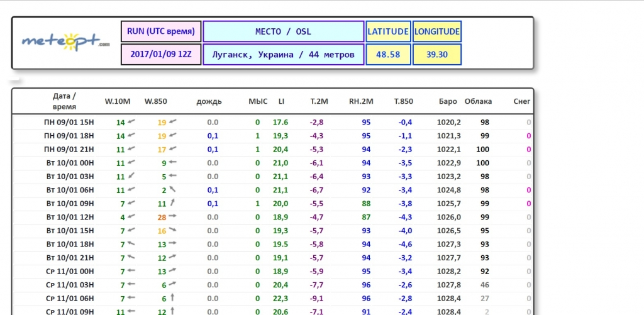The width and height of the screenshot is (644, 315).
Task: Select longitude value 39.30
Action: click(437, 54)
